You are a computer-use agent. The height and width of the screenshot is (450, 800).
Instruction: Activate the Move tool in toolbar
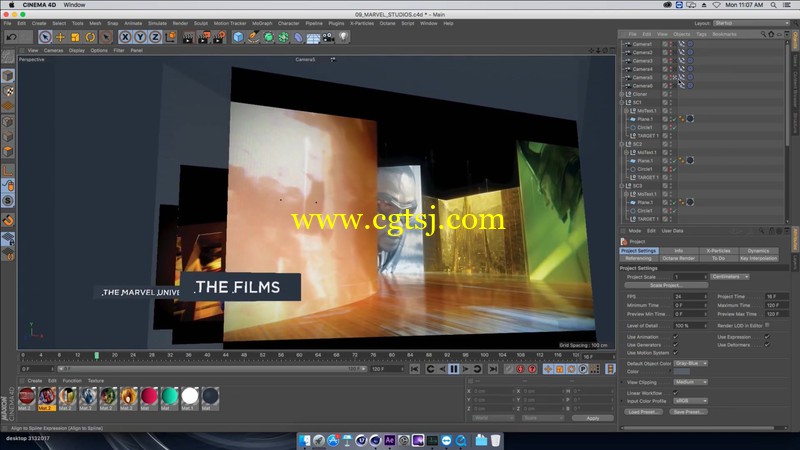(60, 37)
